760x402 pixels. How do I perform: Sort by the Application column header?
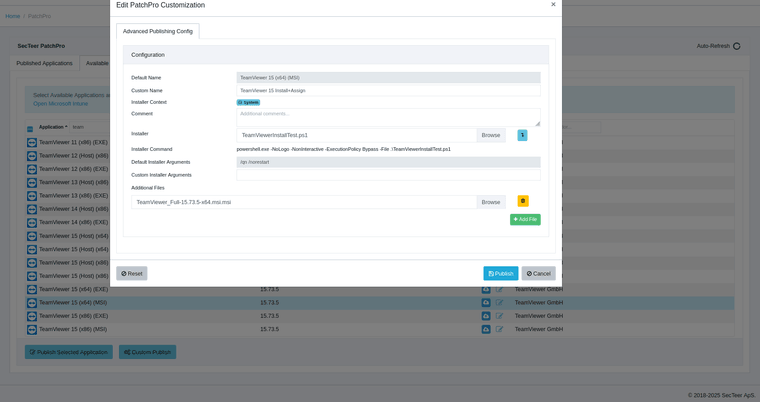[52, 127]
